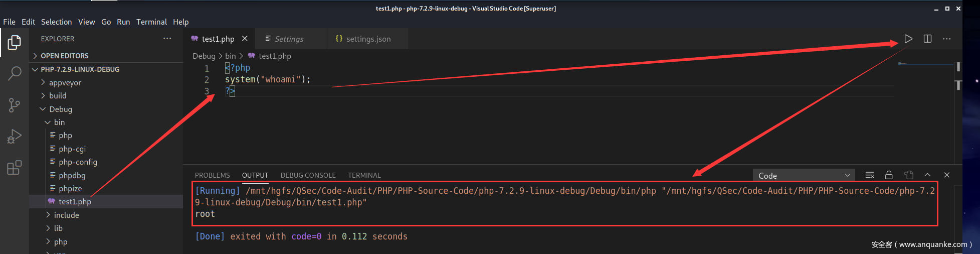This screenshot has width=980, height=254.
Task: Click the Debug breadcrumb segment
Action: [x=204, y=56]
